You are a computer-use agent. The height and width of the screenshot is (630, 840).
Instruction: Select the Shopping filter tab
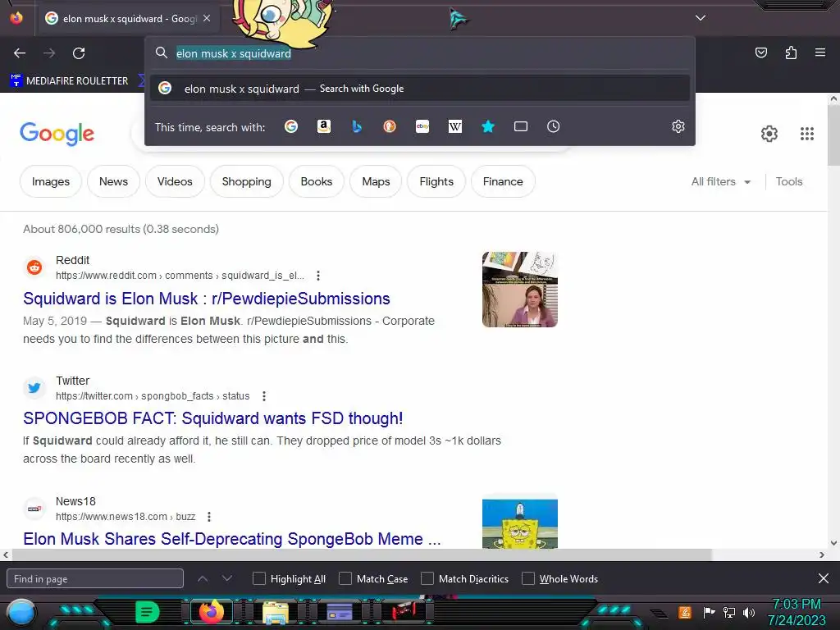[246, 181]
